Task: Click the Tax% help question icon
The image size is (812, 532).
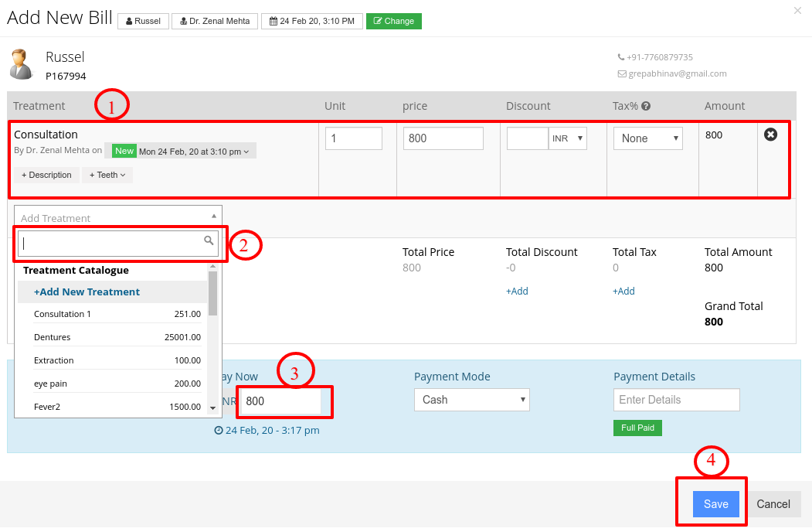Action: [646, 106]
